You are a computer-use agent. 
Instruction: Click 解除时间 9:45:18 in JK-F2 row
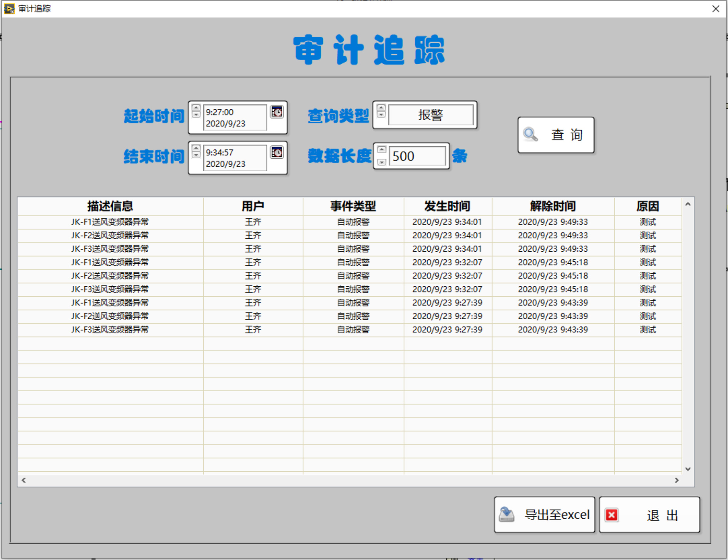pos(553,276)
